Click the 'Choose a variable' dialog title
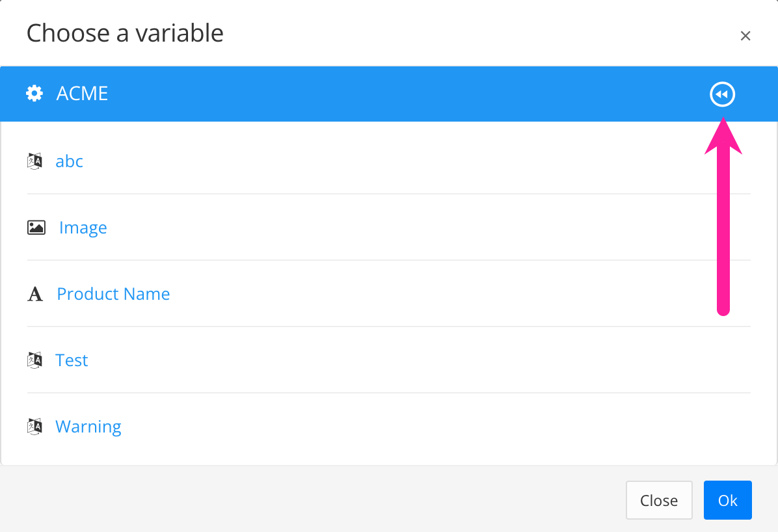This screenshot has width=778, height=532. 125,33
